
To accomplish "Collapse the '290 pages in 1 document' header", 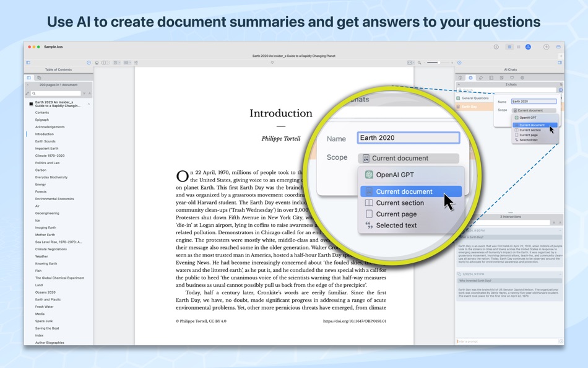I will click(27, 85).
